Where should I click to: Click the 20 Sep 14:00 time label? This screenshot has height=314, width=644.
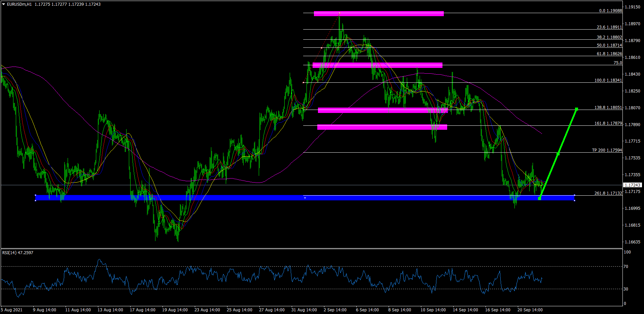(x=530, y=310)
